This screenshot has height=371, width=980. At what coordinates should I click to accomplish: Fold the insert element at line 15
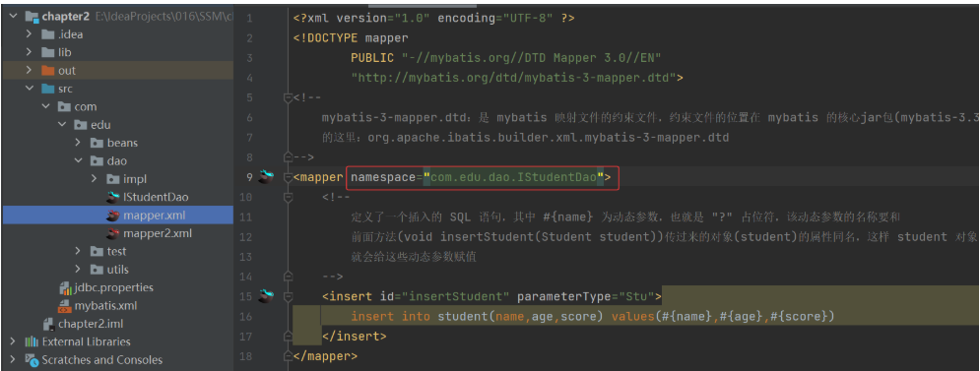click(288, 296)
